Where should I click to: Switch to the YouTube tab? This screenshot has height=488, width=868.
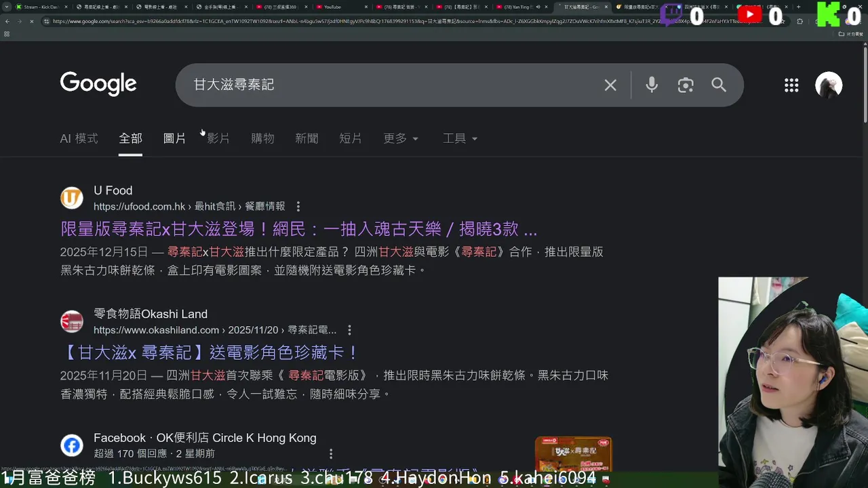point(341,7)
